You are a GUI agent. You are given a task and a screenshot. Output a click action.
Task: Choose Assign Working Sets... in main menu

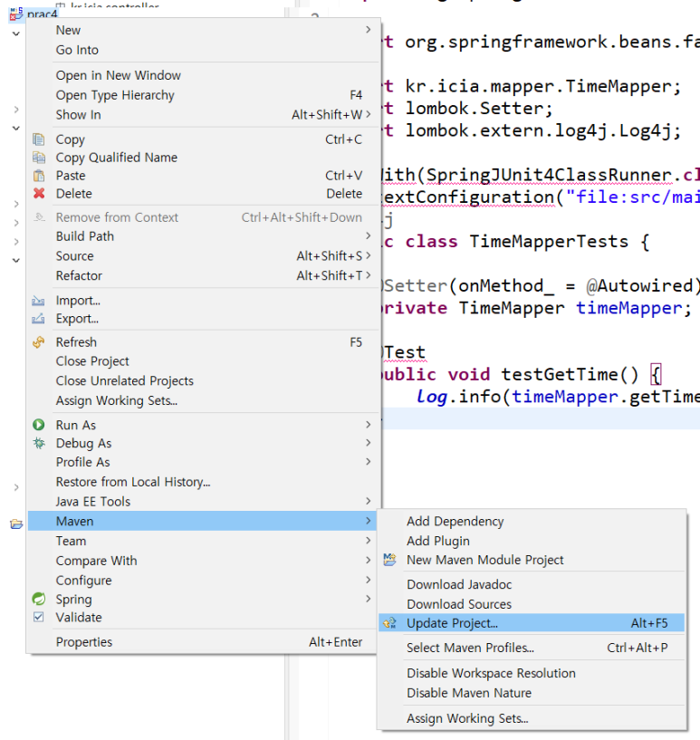[203, 400]
